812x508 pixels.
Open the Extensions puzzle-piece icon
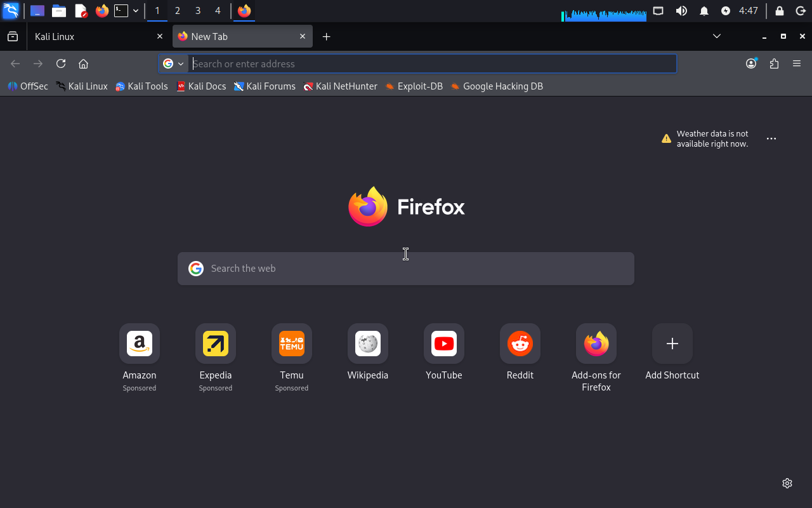774,63
